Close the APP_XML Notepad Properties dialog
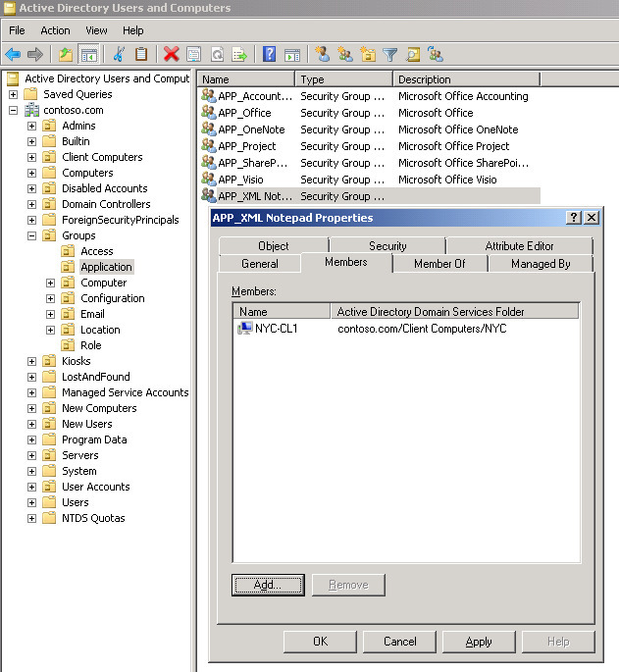Screen dimensions: 619x672 pos(592,217)
